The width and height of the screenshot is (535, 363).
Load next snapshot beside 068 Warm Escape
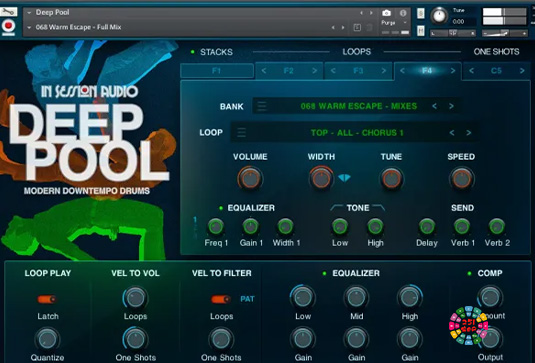[343, 28]
